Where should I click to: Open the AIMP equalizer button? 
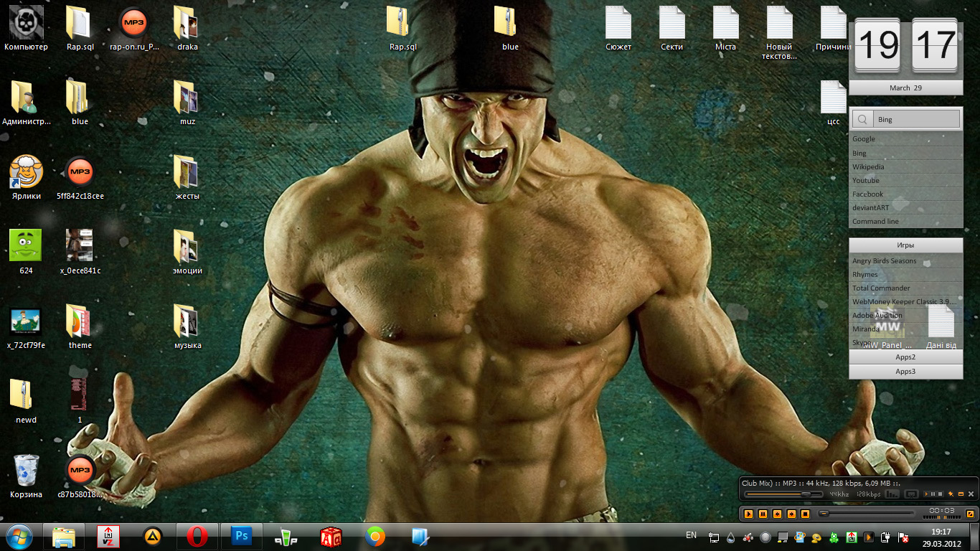click(892, 494)
